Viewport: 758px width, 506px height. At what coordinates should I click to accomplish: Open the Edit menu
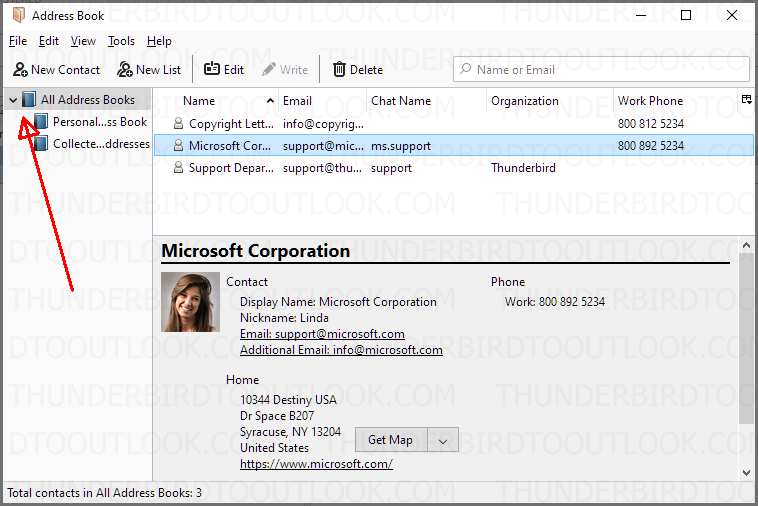(49, 41)
